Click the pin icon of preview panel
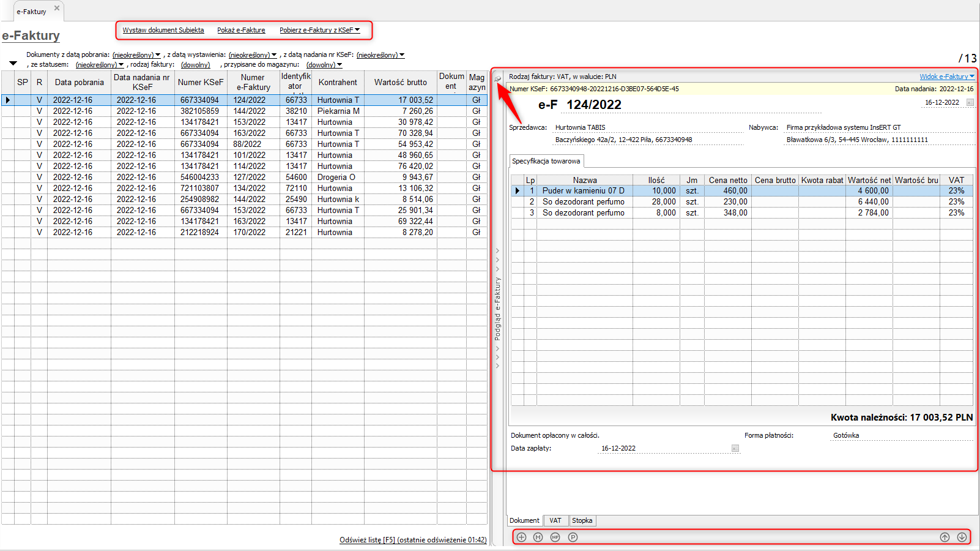Image resolution: width=980 pixels, height=551 pixels. [498, 78]
